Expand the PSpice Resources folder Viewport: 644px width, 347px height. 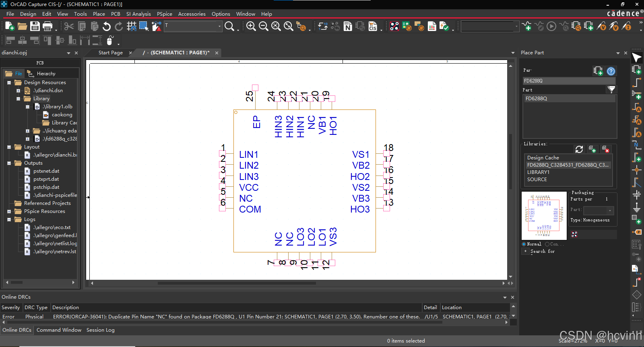coord(9,211)
